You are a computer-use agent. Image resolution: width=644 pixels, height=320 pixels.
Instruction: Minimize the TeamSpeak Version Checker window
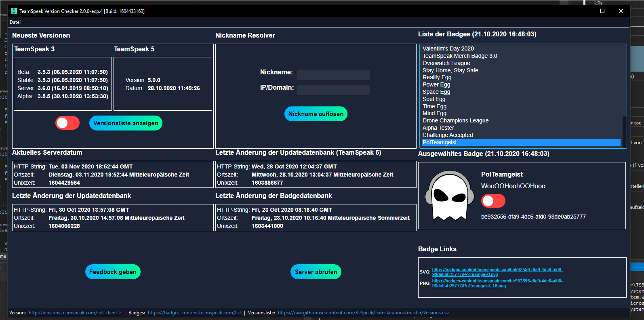pyautogui.click(x=584, y=11)
